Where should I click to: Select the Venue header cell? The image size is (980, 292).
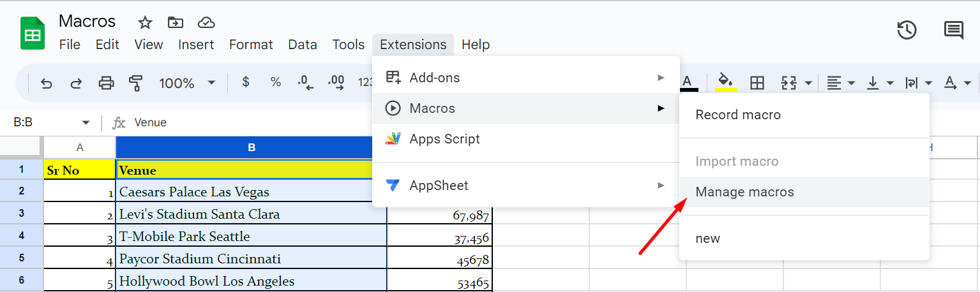point(252,170)
